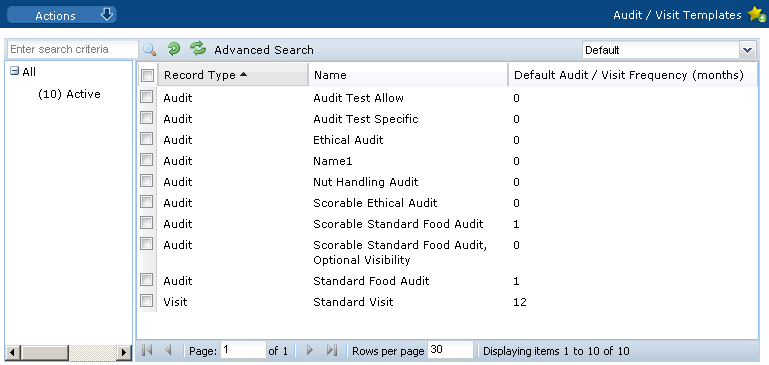Click the double-arrow green reset icon
This screenshot has width=769, height=365.
click(x=198, y=48)
